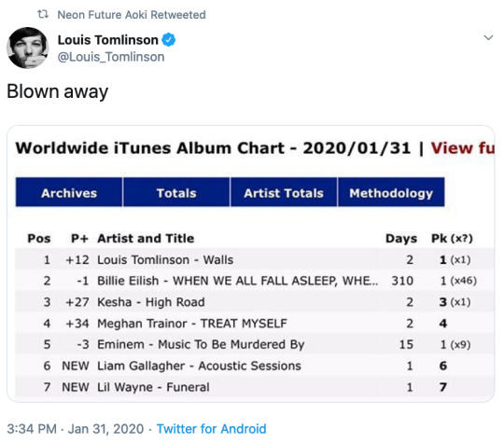Select the Billie Eilish chart row

pos(254,281)
